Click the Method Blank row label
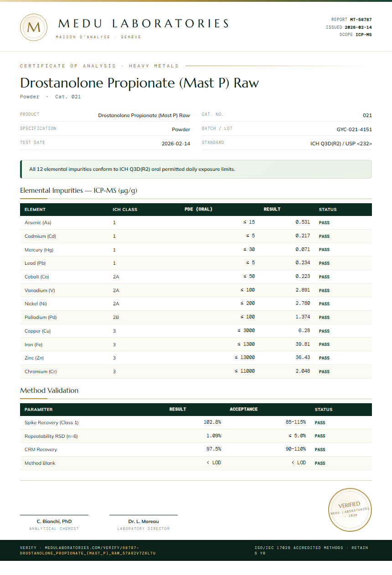This screenshot has height=575, width=392. [40, 463]
